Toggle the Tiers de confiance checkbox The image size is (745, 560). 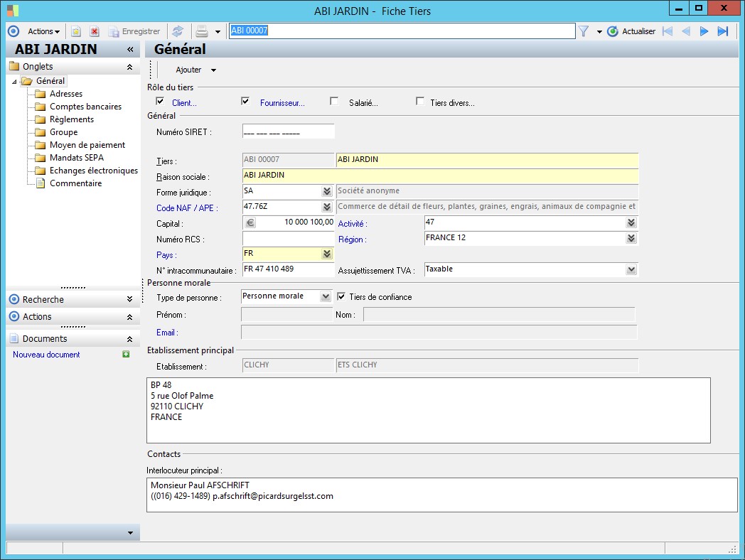(x=341, y=296)
